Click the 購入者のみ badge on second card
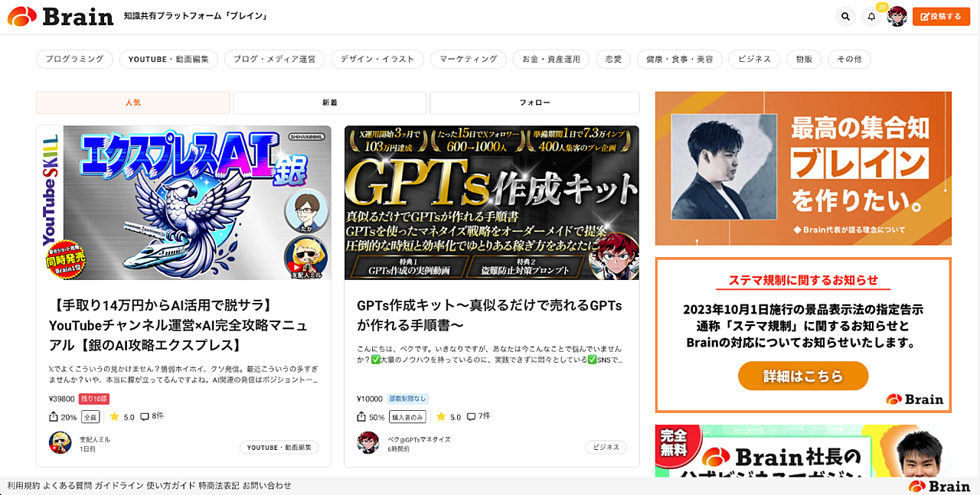Viewport: 980px width, 495px height. 408,417
